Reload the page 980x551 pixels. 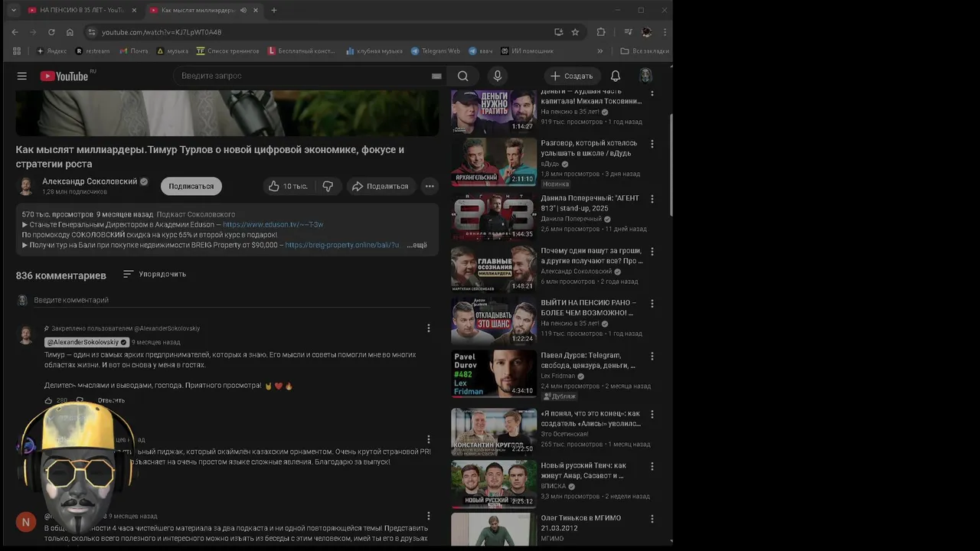pyautogui.click(x=51, y=32)
